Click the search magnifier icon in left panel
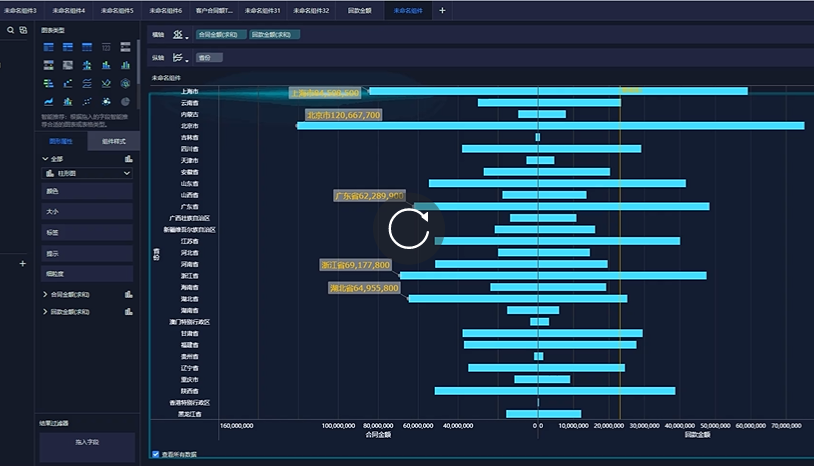 pyautogui.click(x=10, y=30)
